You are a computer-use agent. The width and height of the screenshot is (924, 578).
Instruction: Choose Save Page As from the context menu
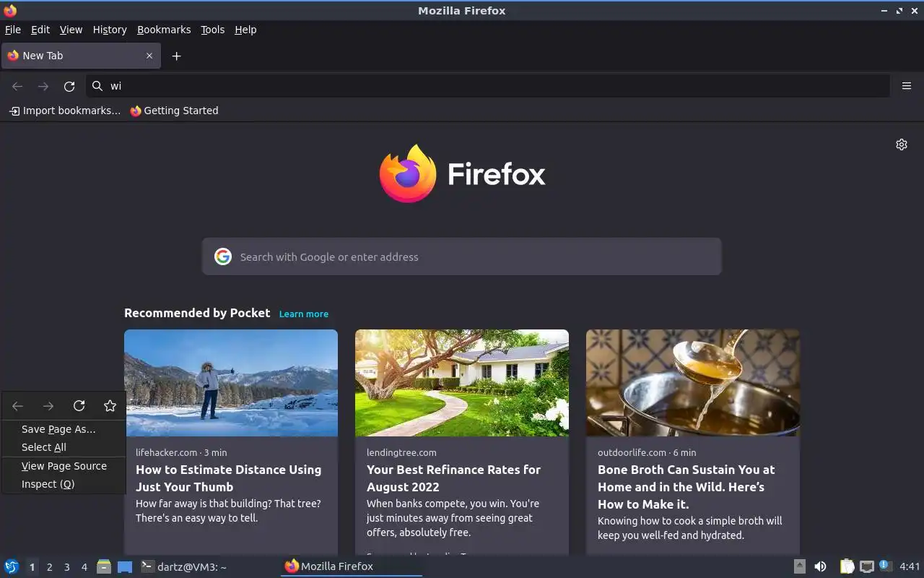click(x=64, y=429)
